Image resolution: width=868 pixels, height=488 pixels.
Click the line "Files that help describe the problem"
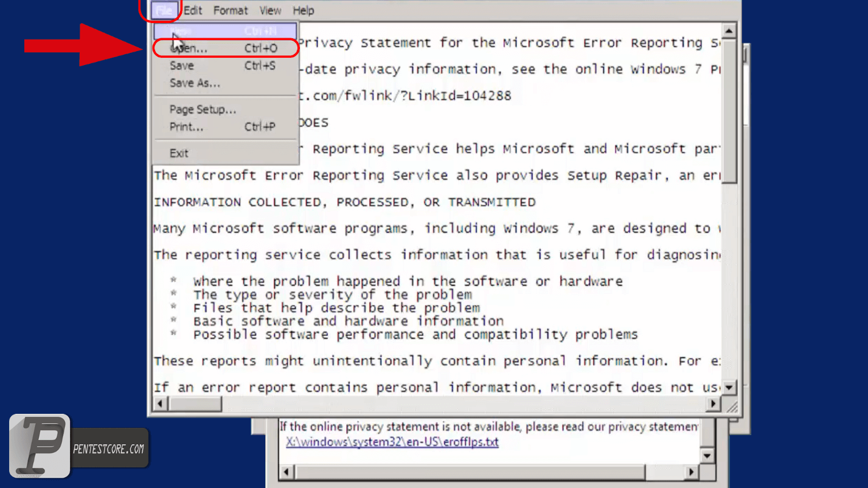point(336,308)
